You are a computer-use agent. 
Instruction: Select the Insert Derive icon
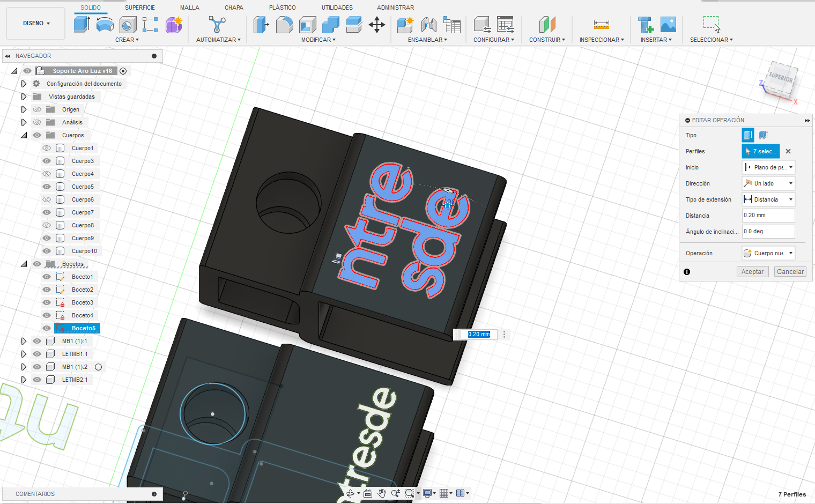[x=646, y=25]
